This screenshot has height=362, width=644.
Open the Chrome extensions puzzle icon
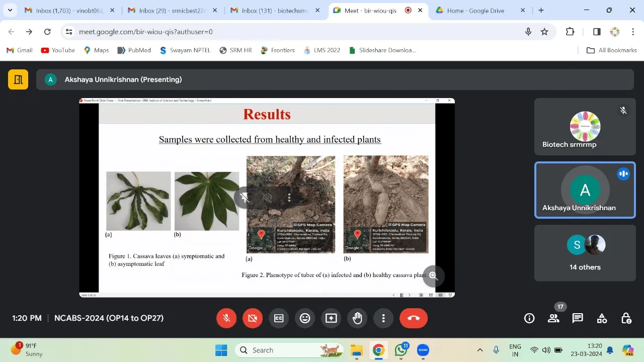570,32
